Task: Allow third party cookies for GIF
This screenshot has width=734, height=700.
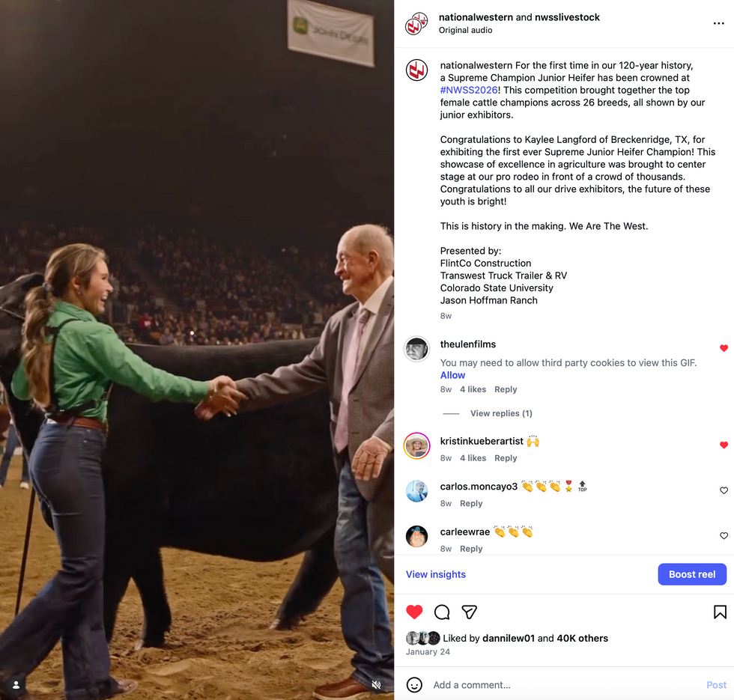Action: click(x=452, y=375)
